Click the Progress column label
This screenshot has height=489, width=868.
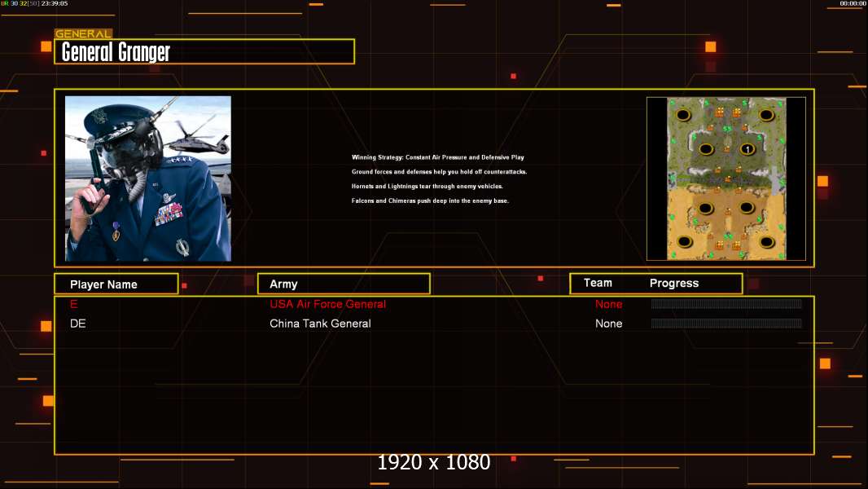coord(673,283)
